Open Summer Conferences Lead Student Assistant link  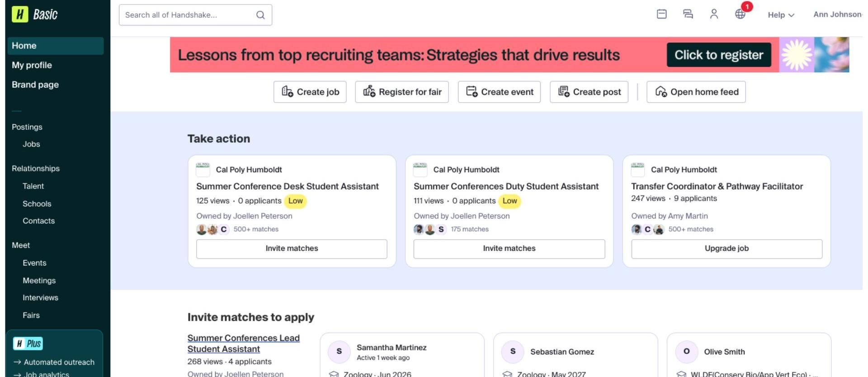tap(243, 344)
